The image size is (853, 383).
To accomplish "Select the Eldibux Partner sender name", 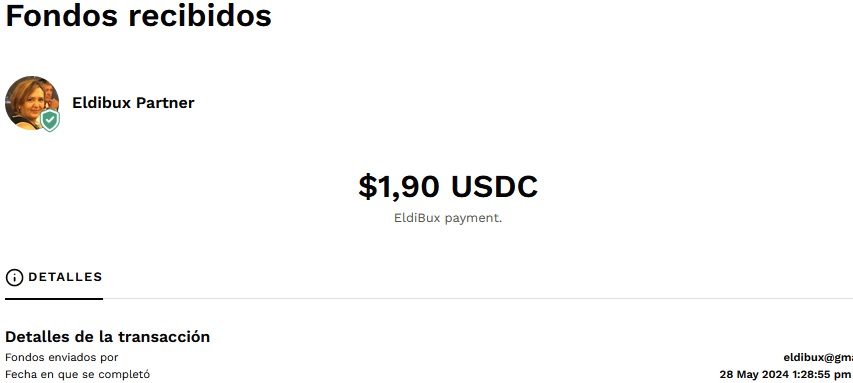I will 133,103.
